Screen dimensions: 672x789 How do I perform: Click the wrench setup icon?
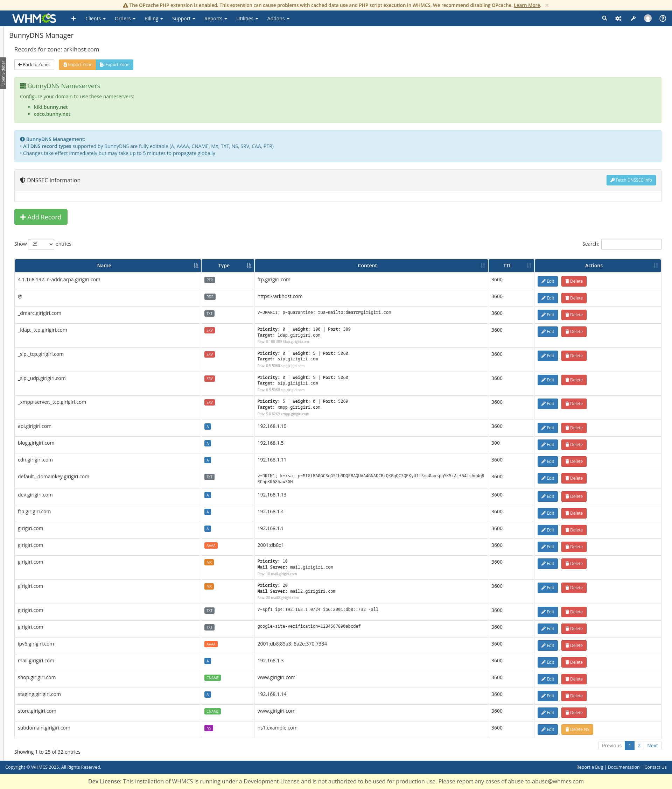tap(633, 18)
